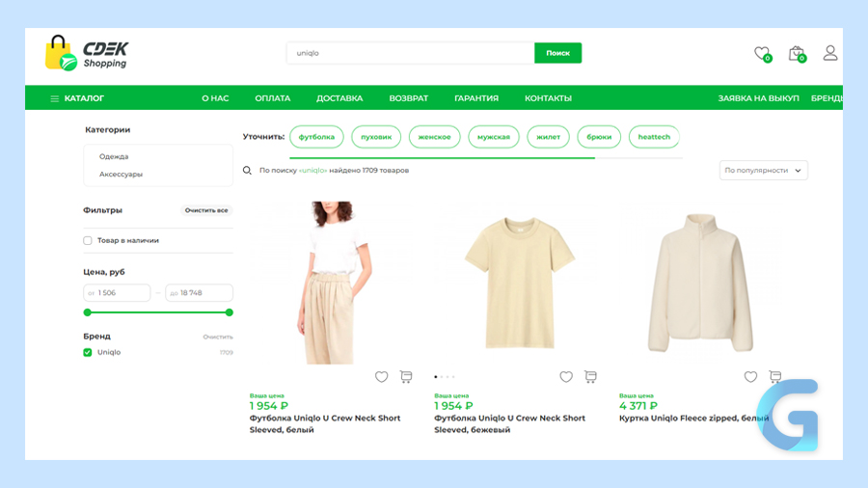Refine search with пуховик chip
The height and width of the screenshot is (488, 868).
376,137
